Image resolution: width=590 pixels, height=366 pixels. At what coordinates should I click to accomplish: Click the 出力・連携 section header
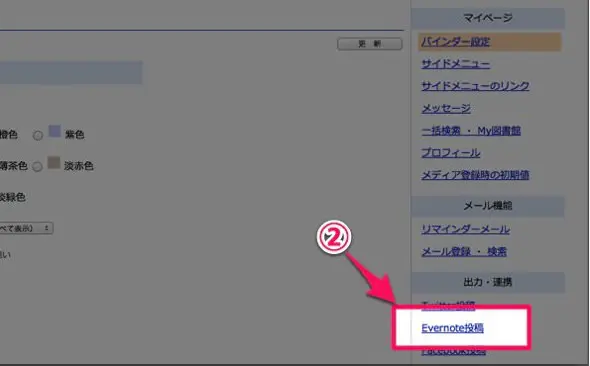coord(488,282)
